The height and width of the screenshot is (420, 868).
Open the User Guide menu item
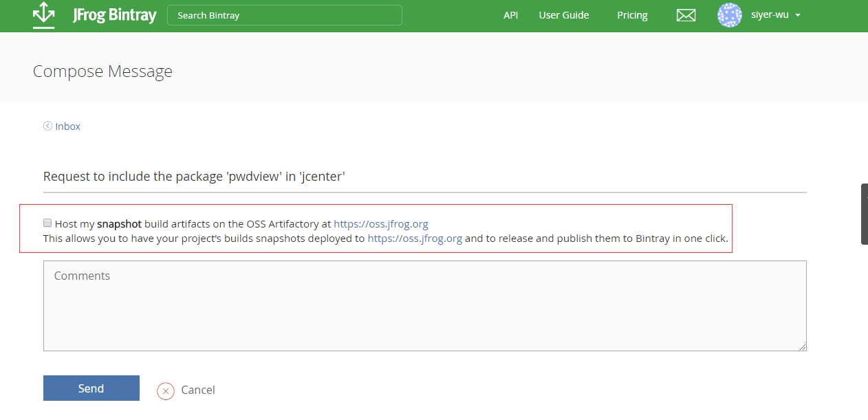pos(564,15)
